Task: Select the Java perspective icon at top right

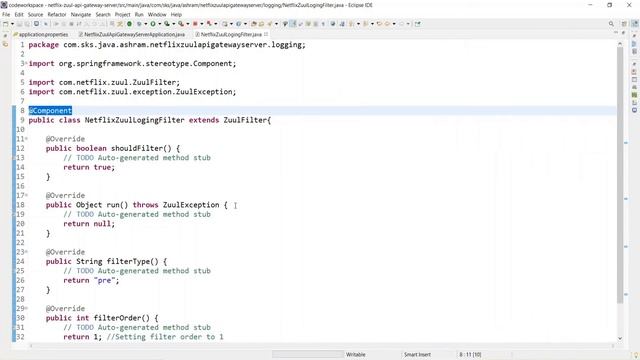Action: click(x=635, y=23)
